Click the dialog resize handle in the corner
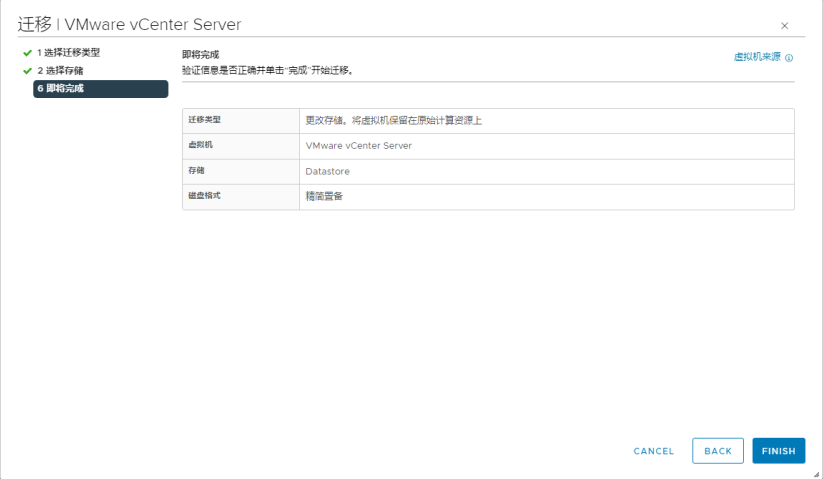The width and height of the screenshot is (823, 479). (x=816, y=474)
